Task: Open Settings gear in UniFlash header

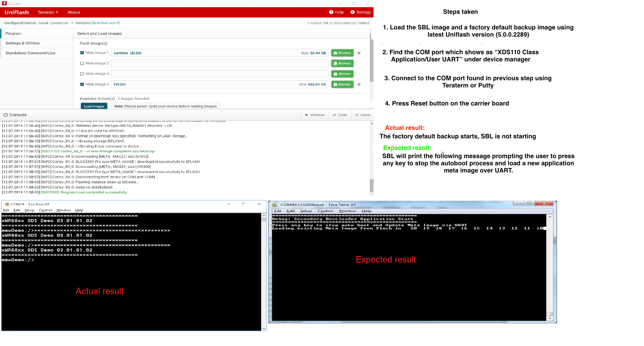Action: (352, 12)
